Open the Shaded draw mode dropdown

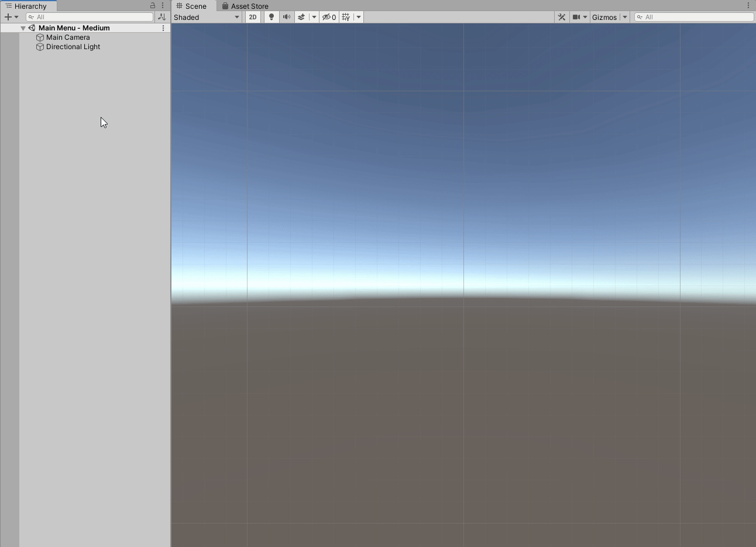(x=206, y=17)
